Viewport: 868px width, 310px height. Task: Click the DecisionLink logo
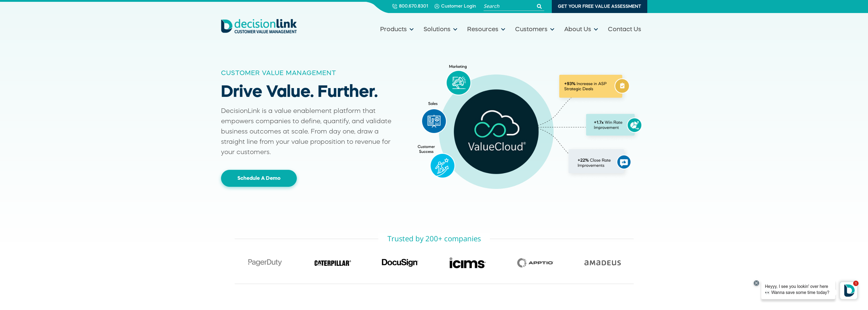point(259,26)
